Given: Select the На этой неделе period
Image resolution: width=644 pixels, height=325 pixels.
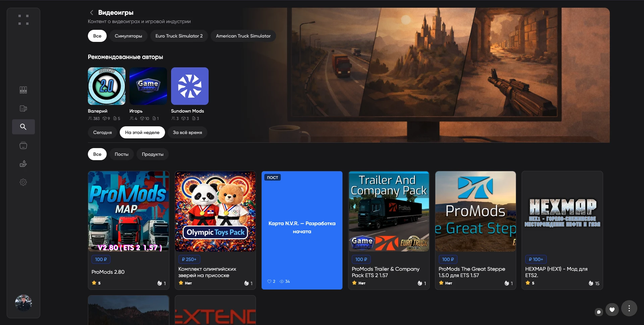Looking at the screenshot, I should tap(142, 132).
